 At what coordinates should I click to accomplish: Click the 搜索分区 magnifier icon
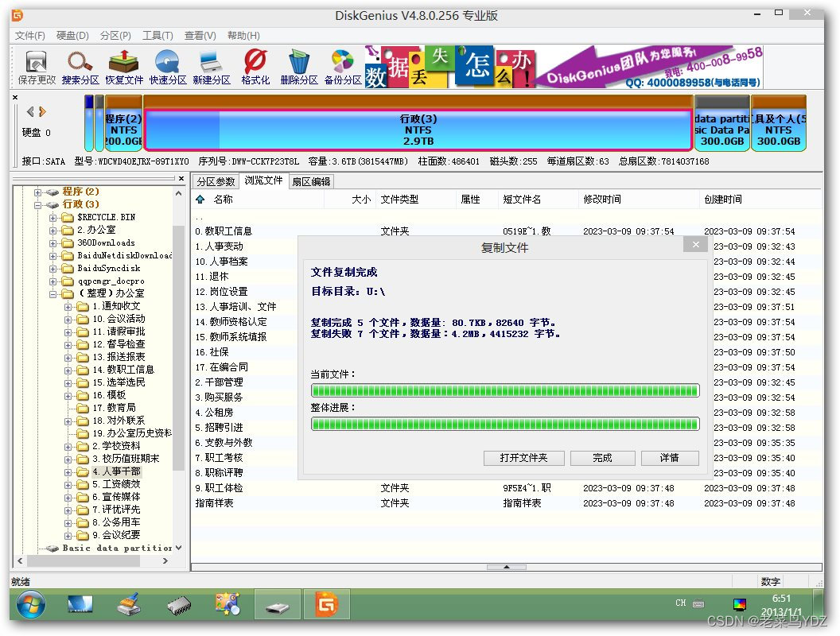80,68
